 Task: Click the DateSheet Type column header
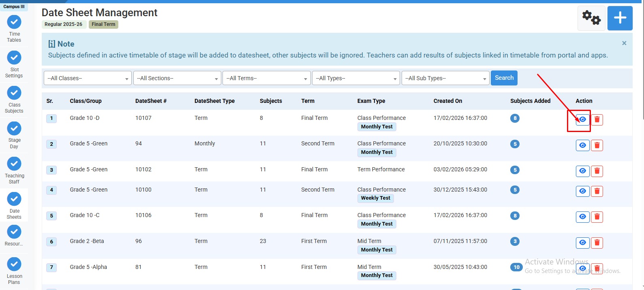click(214, 101)
